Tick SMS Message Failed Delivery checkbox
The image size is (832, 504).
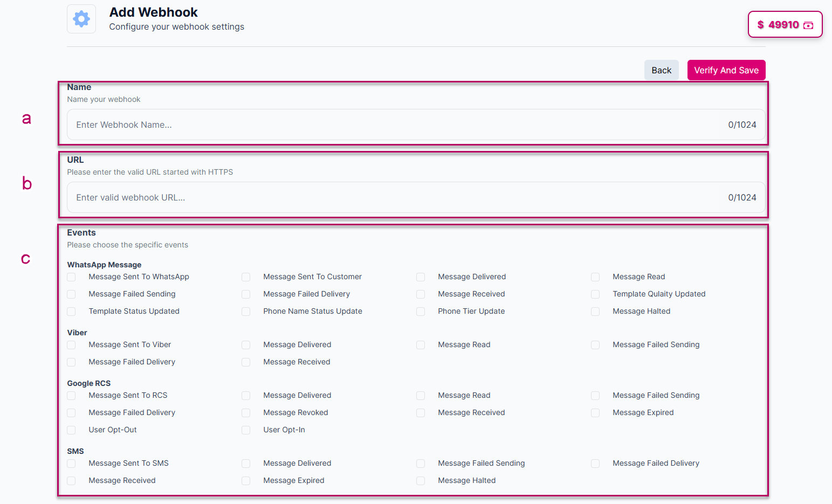(x=595, y=464)
